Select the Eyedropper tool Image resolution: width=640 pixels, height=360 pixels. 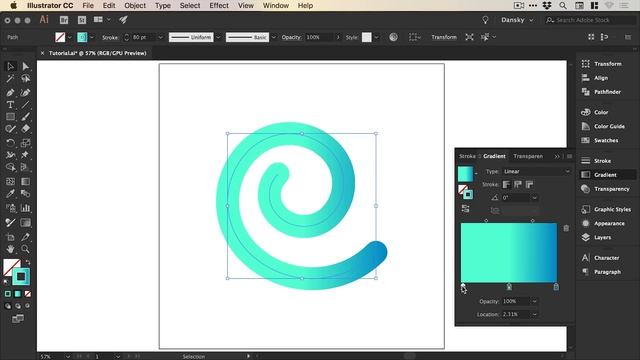10,193
